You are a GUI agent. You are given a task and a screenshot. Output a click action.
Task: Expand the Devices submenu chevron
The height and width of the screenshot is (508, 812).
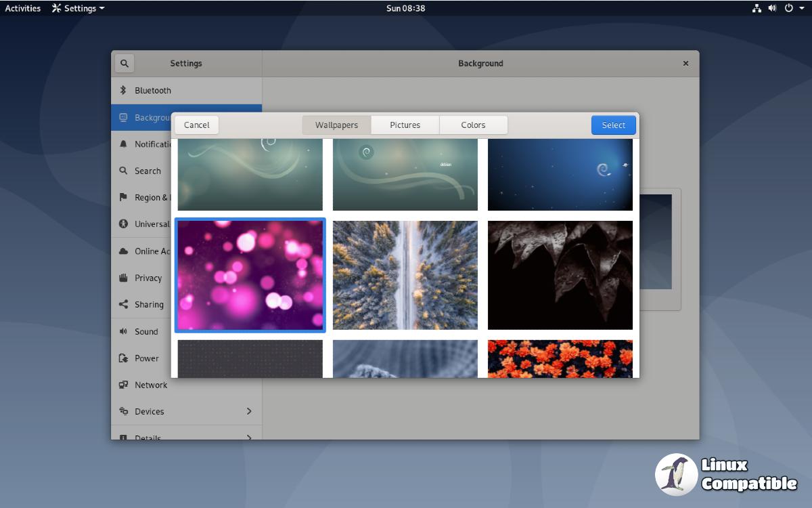click(x=249, y=411)
